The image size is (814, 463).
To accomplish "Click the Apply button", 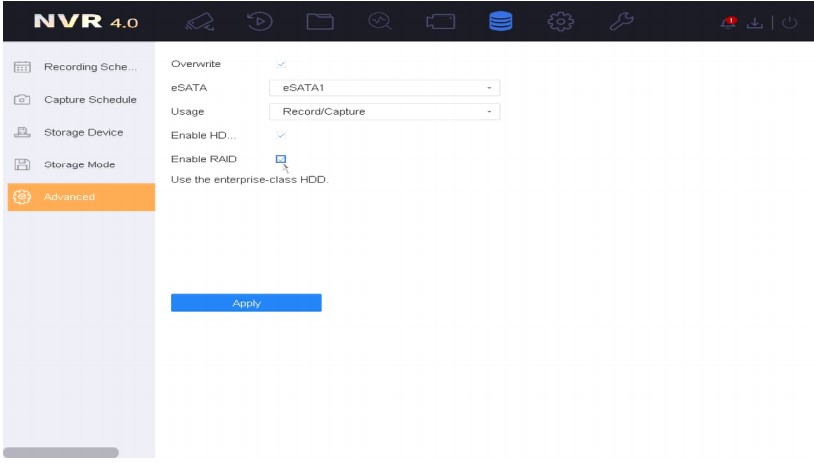I will 246,303.
